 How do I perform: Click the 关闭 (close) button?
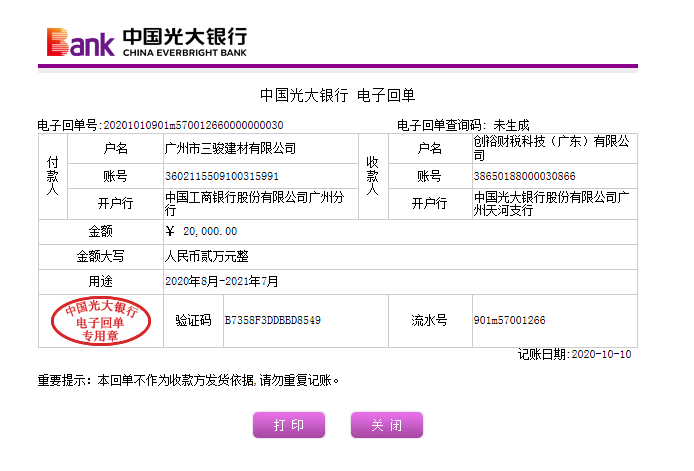click(387, 425)
